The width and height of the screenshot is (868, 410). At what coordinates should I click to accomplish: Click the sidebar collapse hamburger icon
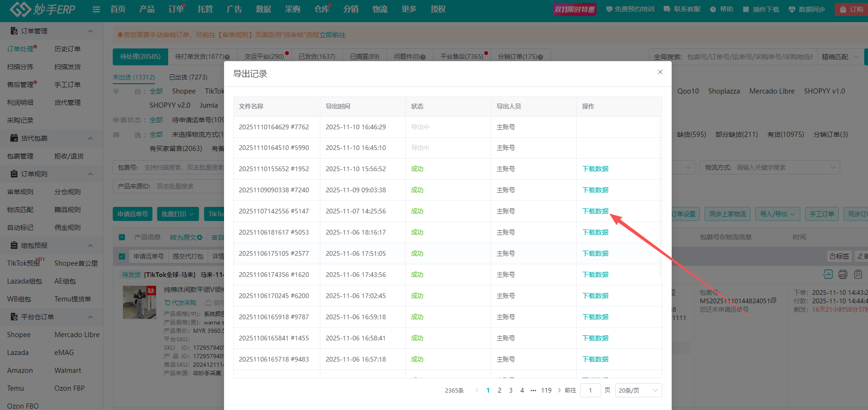[x=96, y=9]
